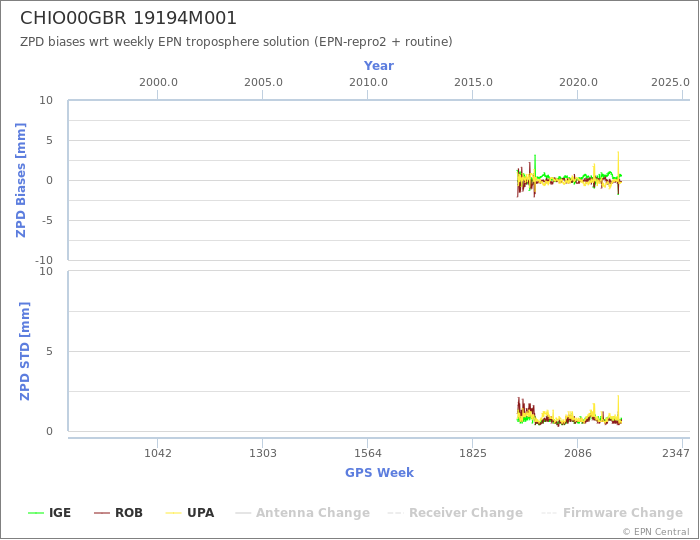Click the 1303 GPS week label

(x=262, y=453)
